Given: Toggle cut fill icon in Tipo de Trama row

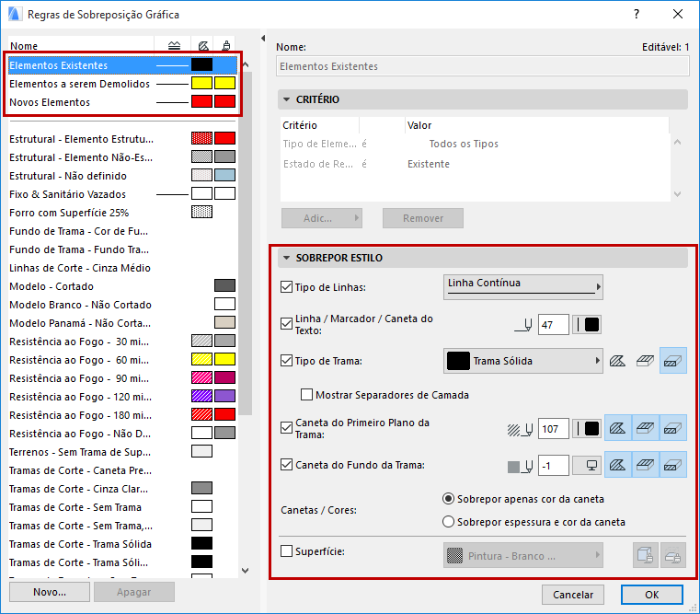Looking at the screenshot, I should coord(672,361).
